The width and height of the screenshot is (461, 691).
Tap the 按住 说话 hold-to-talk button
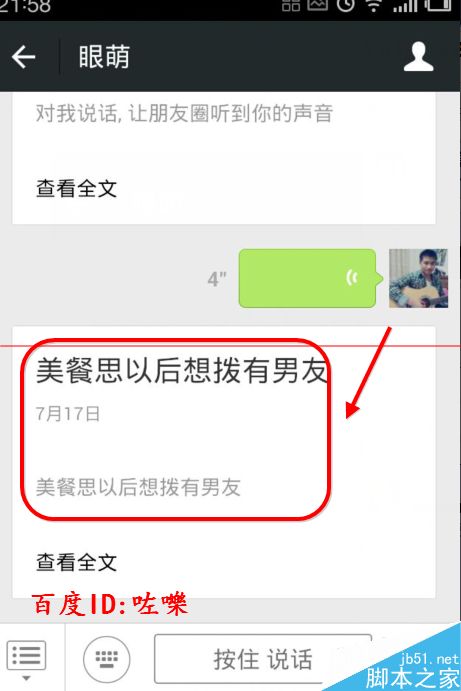[263, 658]
